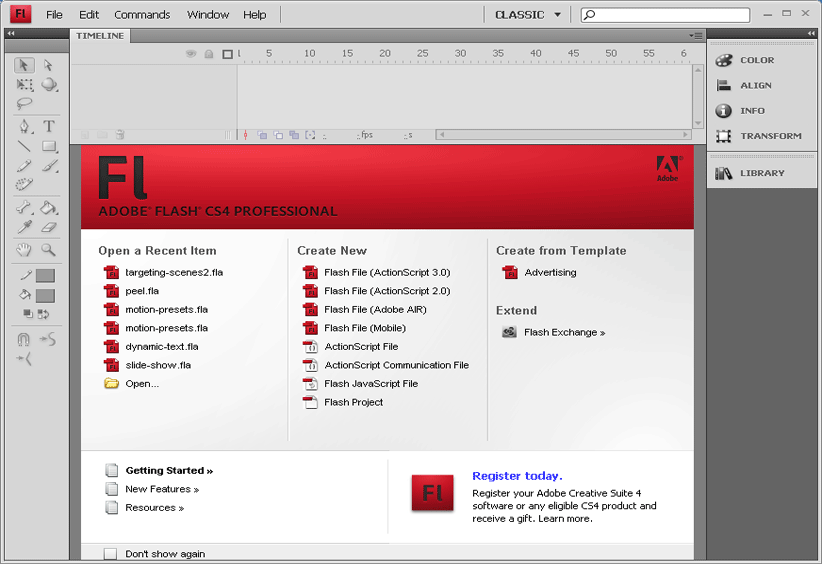Image resolution: width=822 pixels, height=564 pixels.
Task: Click the fill color swatch
Action: pos(45,296)
